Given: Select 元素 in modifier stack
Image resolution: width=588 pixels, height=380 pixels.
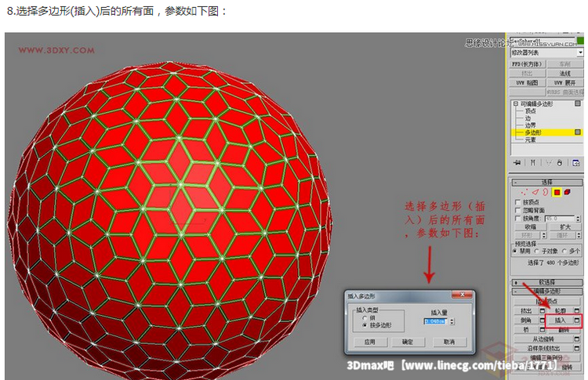Looking at the screenshot, I should point(530,139).
